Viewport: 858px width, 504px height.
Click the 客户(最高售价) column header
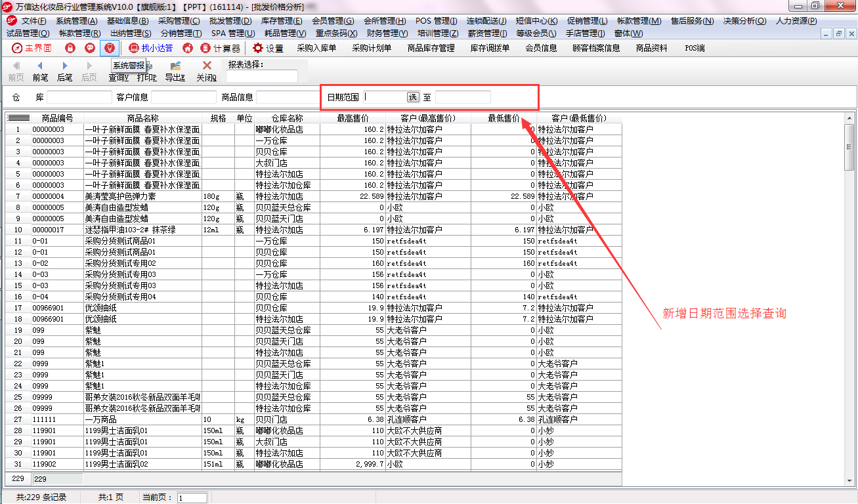[429, 118]
